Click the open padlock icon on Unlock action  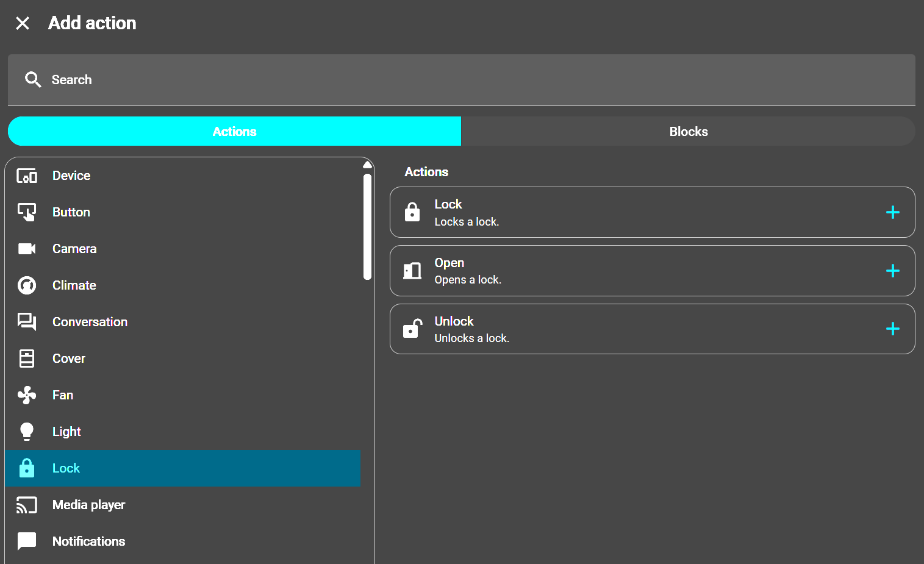coord(412,329)
